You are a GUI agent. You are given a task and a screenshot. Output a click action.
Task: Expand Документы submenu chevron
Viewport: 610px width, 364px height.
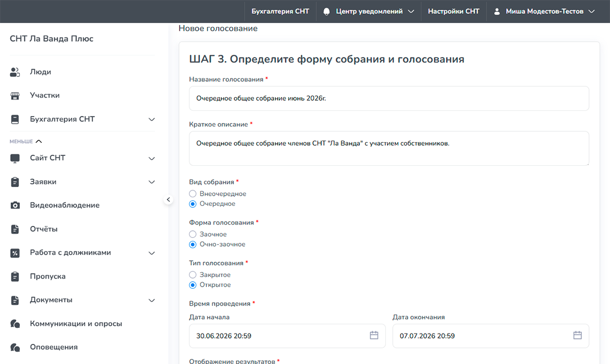(x=151, y=300)
